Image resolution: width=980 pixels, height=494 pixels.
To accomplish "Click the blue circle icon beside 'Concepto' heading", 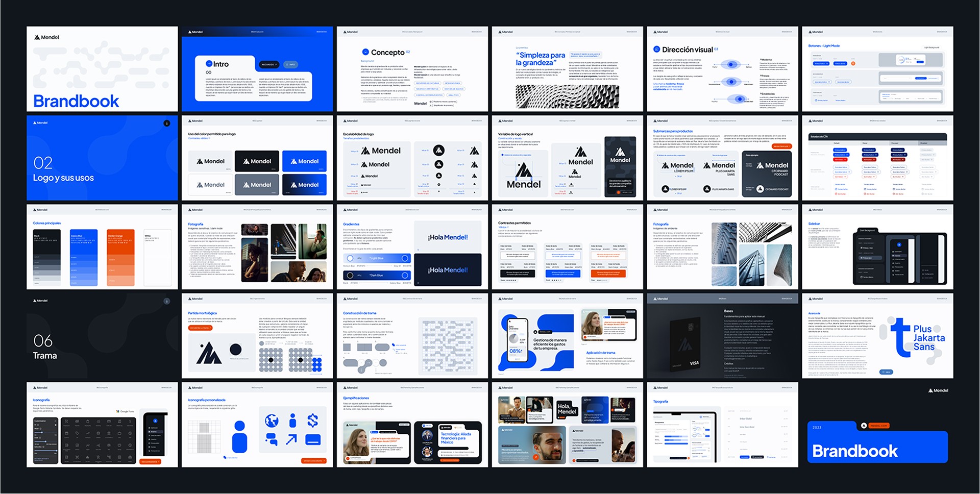I will click(x=365, y=52).
